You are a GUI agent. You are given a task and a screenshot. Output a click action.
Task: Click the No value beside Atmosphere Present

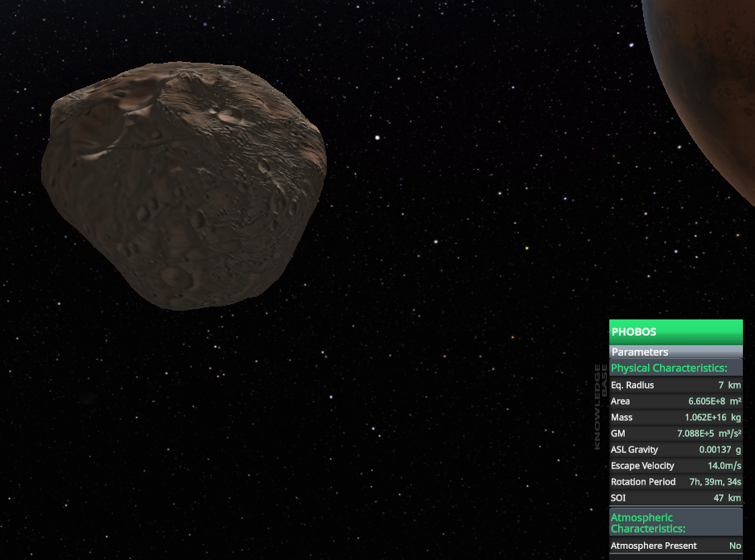(735, 546)
